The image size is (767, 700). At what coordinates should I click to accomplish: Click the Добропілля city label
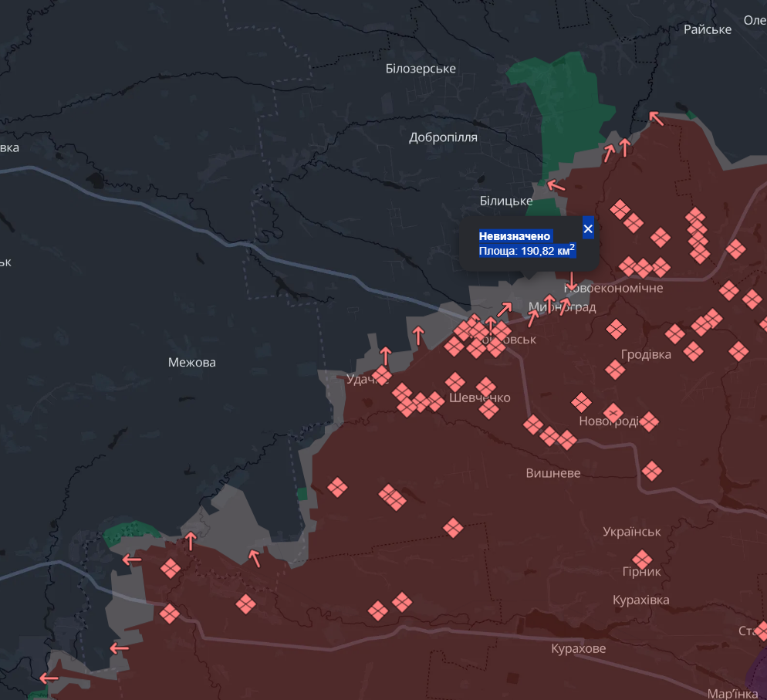pos(443,137)
